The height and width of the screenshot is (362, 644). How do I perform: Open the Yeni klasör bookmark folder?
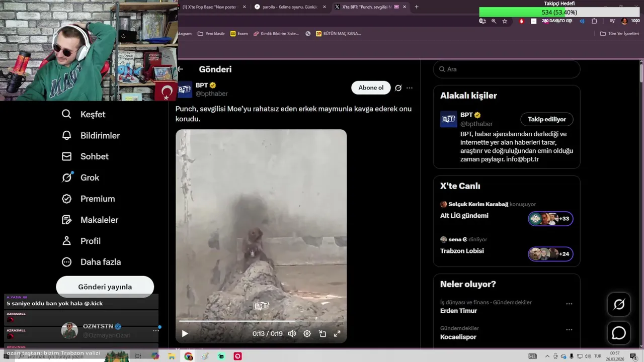pyautogui.click(x=211, y=34)
